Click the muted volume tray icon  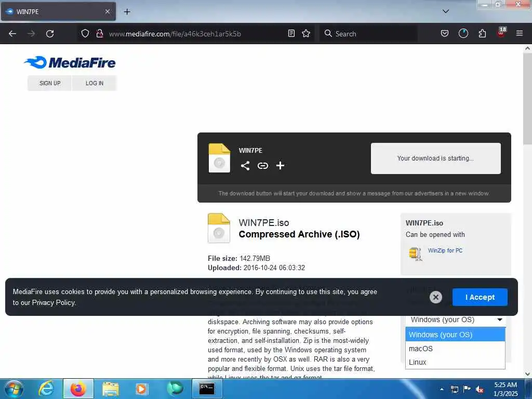[480, 390]
